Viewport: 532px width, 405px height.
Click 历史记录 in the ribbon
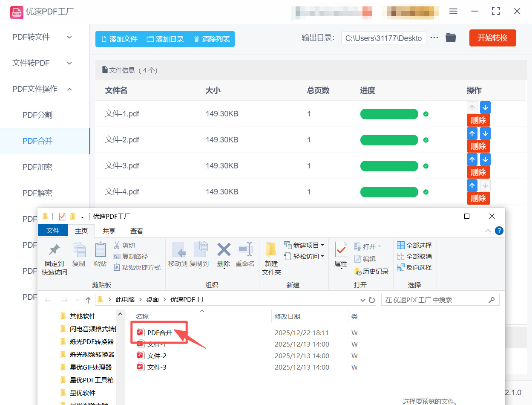coord(371,271)
